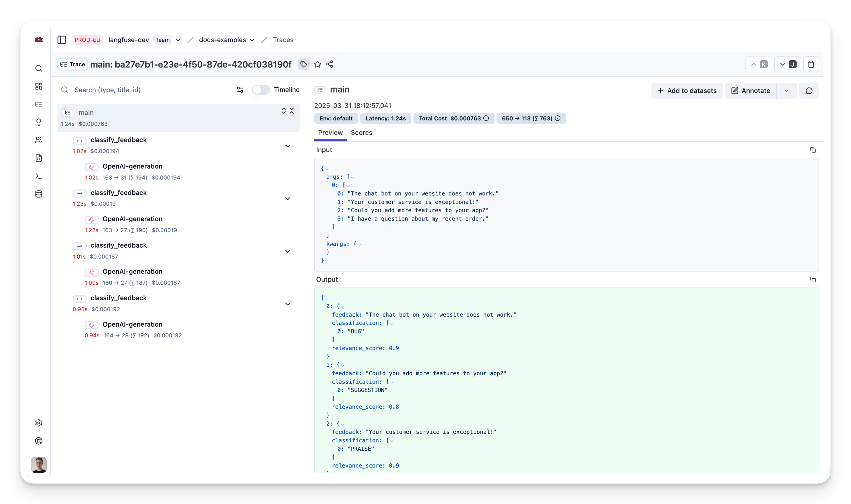Viewport: 851px width, 504px height.
Task: Collapse the first classify_feedback chevron
Action: click(287, 146)
